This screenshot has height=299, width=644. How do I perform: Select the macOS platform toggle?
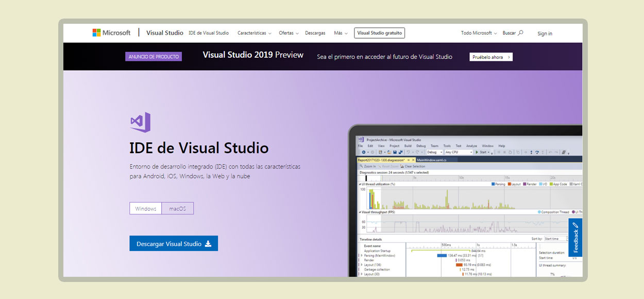(x=178, y=208)
